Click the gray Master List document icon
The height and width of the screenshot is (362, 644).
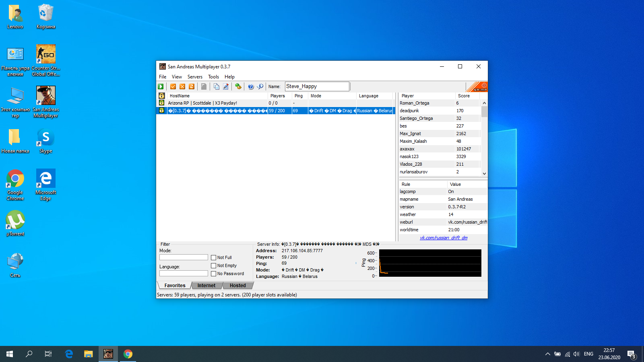pos(204,86)
